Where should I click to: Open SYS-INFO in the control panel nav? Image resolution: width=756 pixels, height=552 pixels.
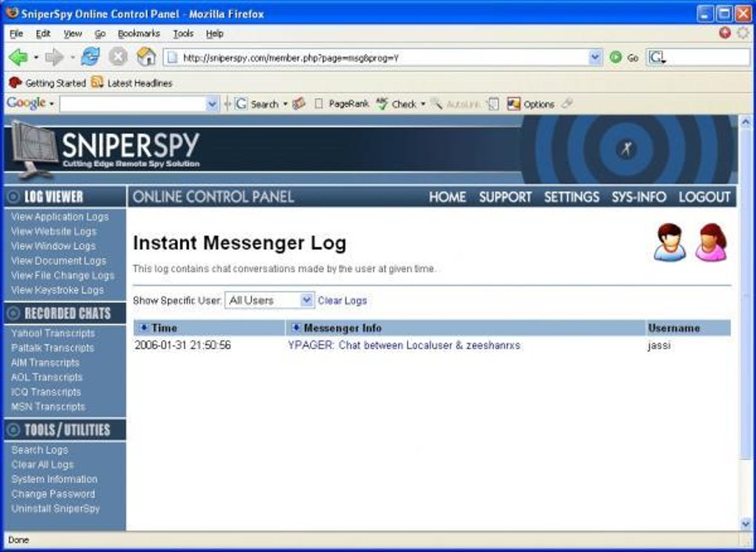click(639, 197)
